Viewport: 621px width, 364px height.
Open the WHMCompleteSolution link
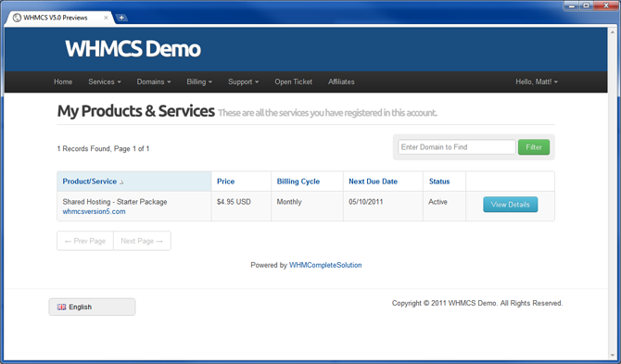click(325, 265)
